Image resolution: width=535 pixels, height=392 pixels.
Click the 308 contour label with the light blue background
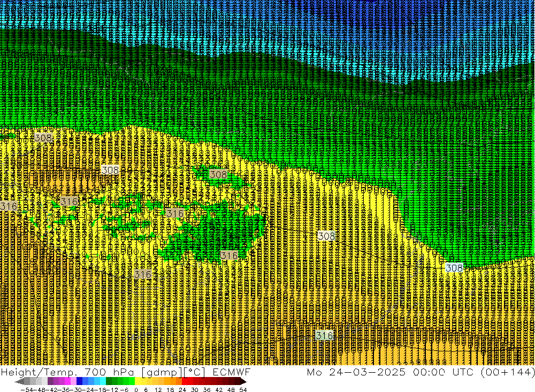pos(454,268)
